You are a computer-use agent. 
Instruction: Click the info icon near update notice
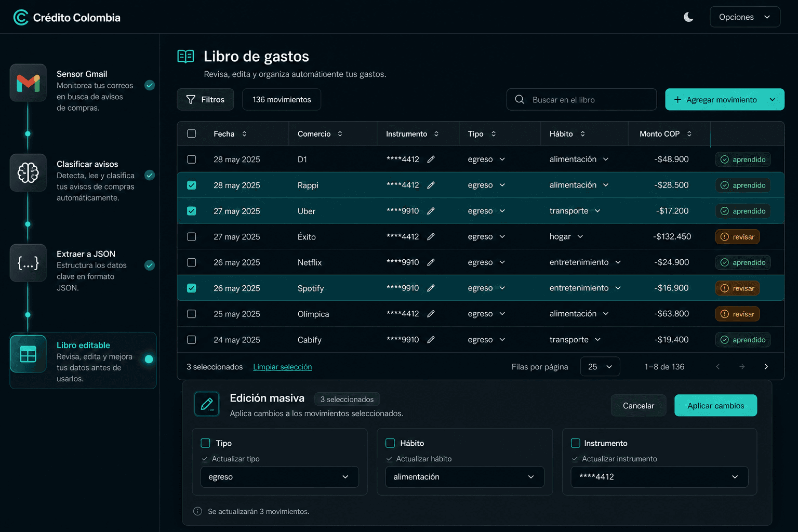coord(197,511)
